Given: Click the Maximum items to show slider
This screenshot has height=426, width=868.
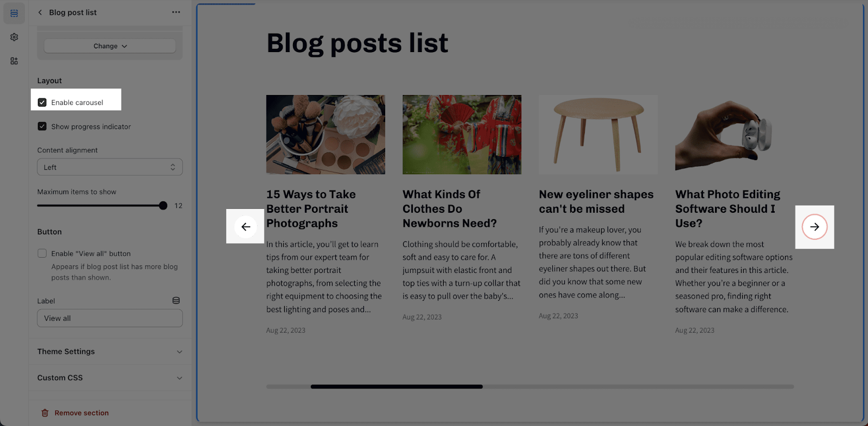Looking at the screenshot, I should (102, 206).
